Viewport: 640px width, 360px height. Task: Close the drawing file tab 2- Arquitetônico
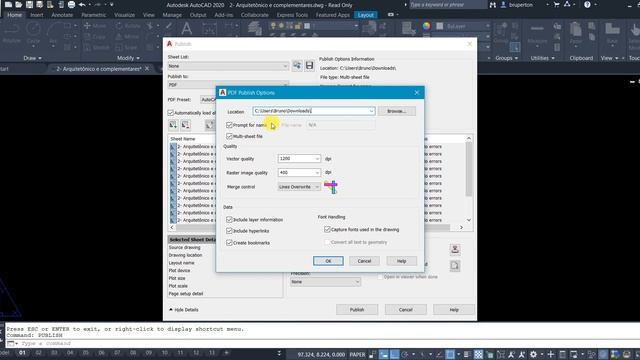[x=147, y=69]
